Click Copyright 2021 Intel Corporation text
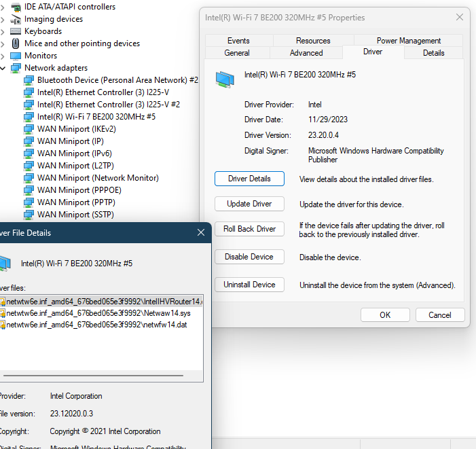 pos(105,431)
